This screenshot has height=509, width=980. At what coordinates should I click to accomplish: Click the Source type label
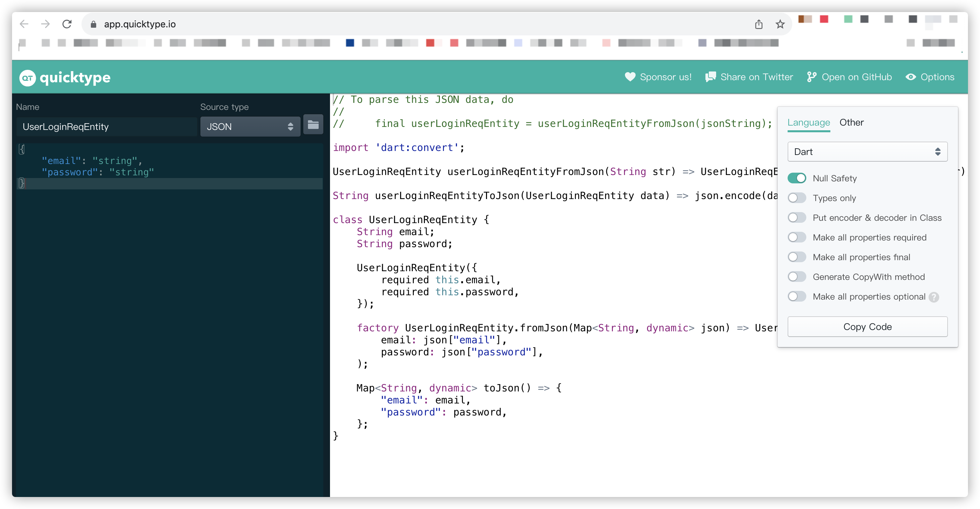(224, 107)
